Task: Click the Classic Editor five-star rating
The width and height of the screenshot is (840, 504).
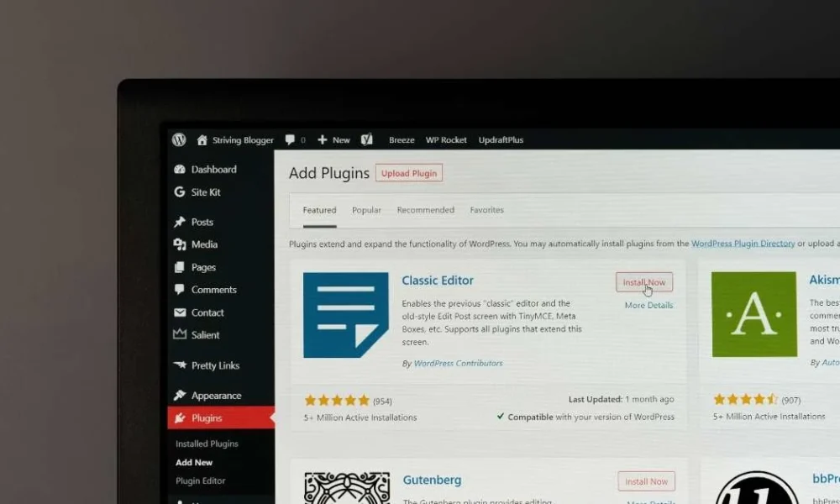Action: (337, 401)
